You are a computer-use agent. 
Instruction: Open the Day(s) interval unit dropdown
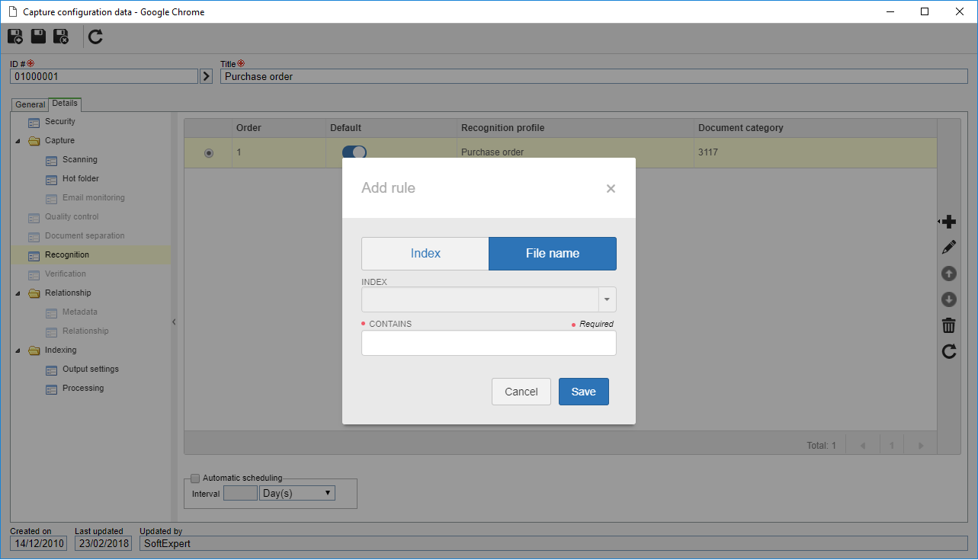coord(297,493)
